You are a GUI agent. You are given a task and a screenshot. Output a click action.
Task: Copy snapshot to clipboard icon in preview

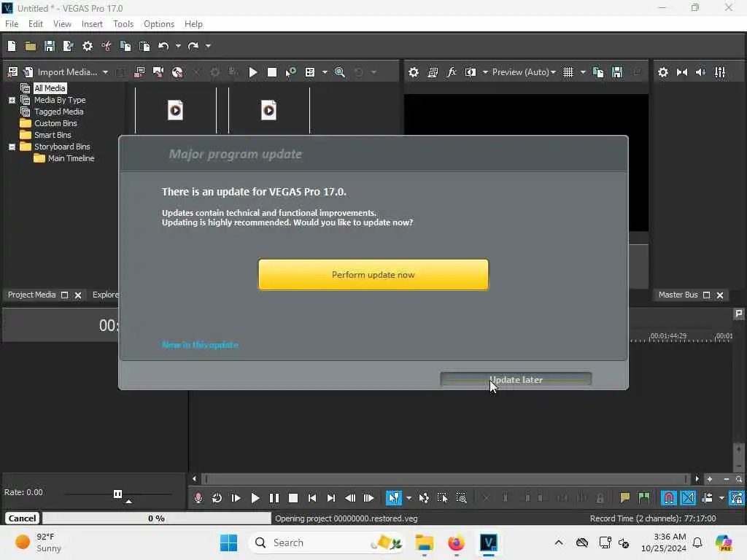pos(598,72)
